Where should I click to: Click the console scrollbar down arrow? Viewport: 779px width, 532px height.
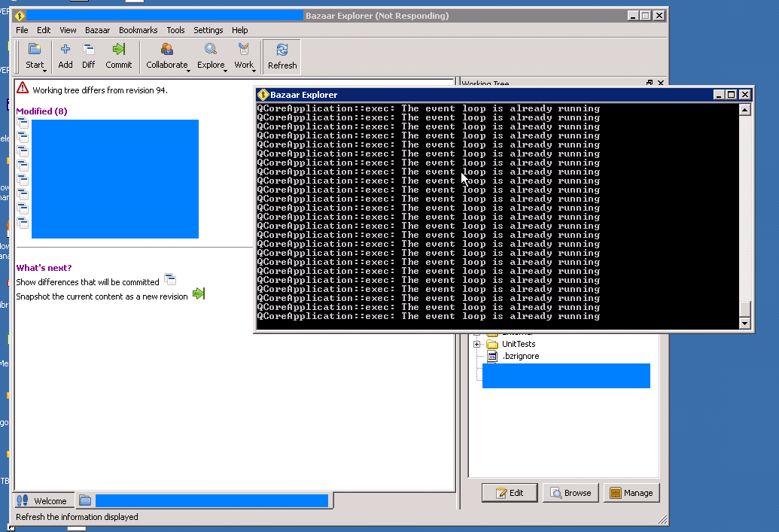(x=745, y=324)
